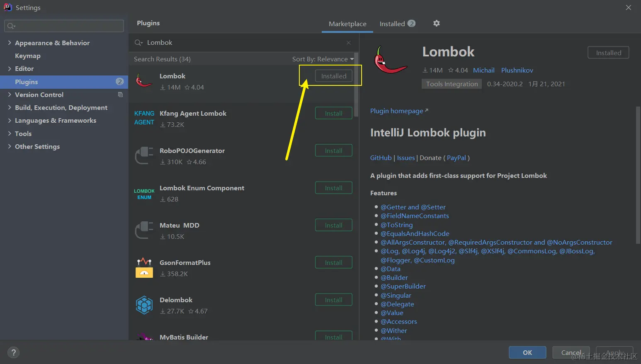Open the GitHub link
This screenshot has height=364, width=641.
coord(381,158)
